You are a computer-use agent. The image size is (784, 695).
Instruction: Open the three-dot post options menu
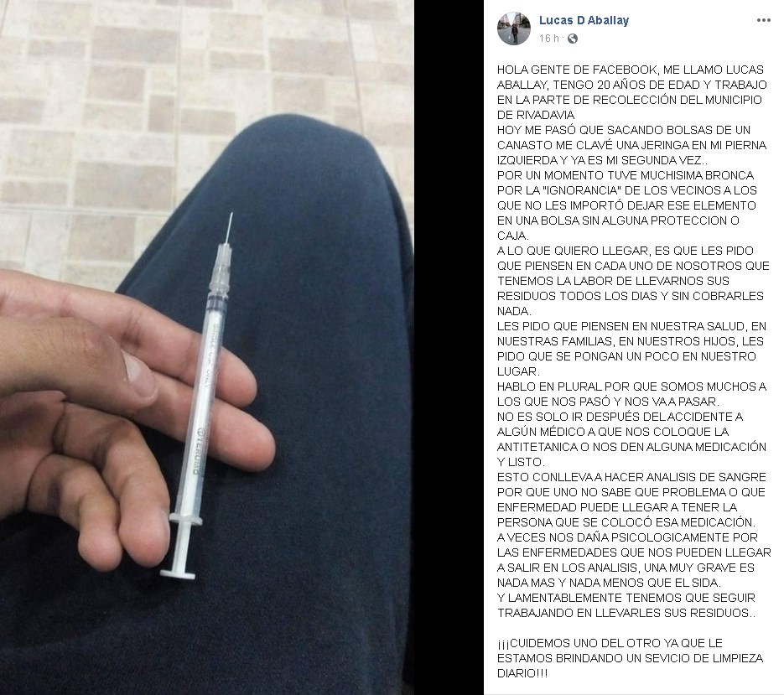[763, 20]
